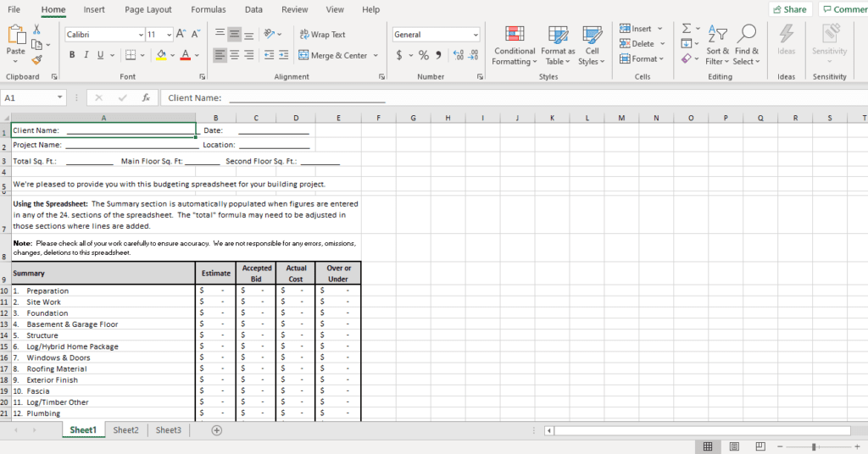Click the Format Painter brush icon

point(36,60)
